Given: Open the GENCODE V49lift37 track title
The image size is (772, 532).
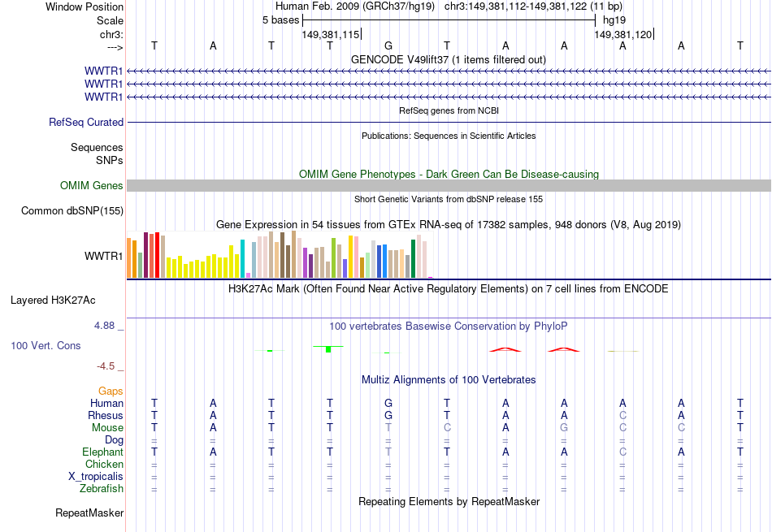Looking at the screenshot, I should 449,59.
